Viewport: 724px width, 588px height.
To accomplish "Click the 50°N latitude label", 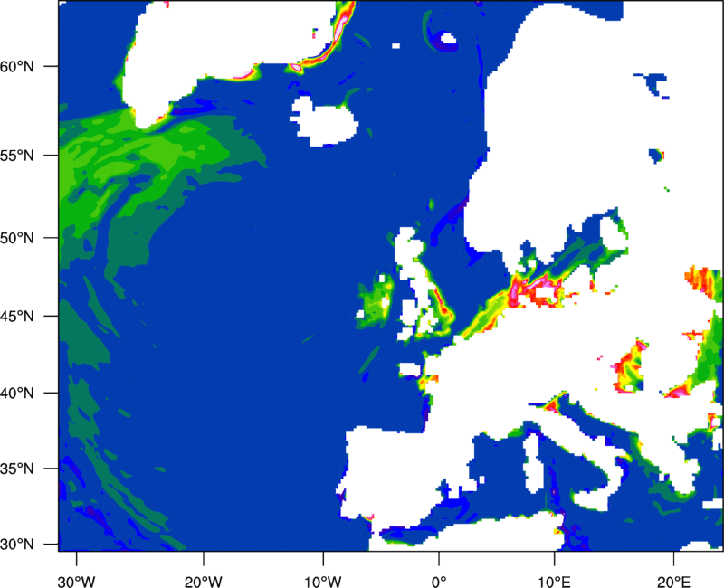I will point(17,238).
